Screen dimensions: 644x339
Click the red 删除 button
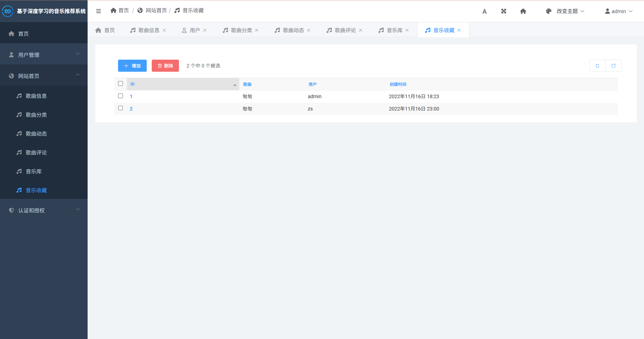(x=165, y=66)
